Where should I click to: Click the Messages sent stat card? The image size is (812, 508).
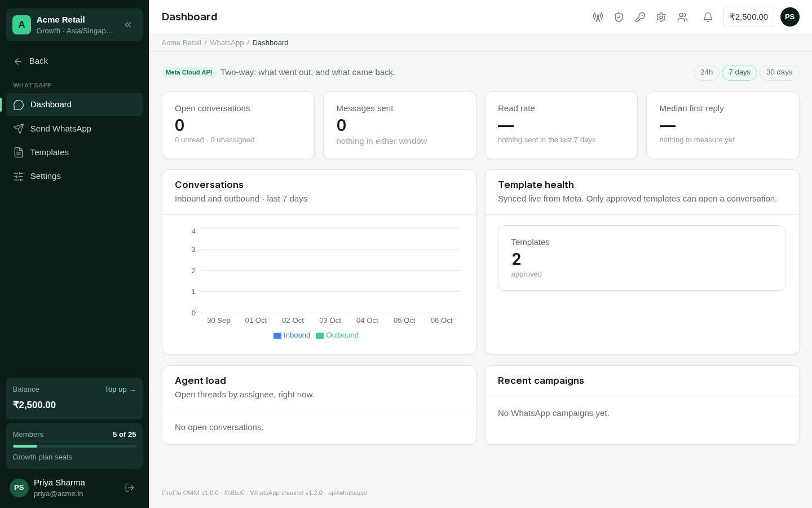tap(399, 125)
